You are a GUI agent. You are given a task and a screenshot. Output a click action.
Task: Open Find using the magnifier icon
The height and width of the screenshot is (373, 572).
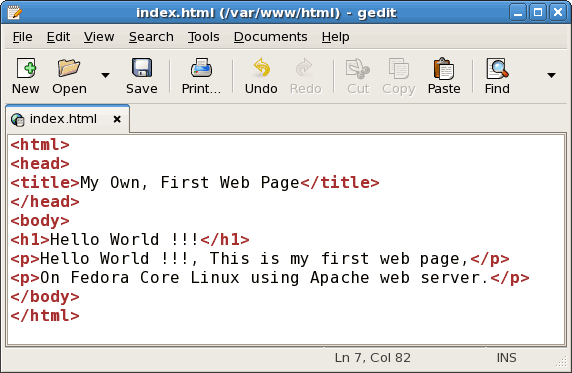pos(497,69)
